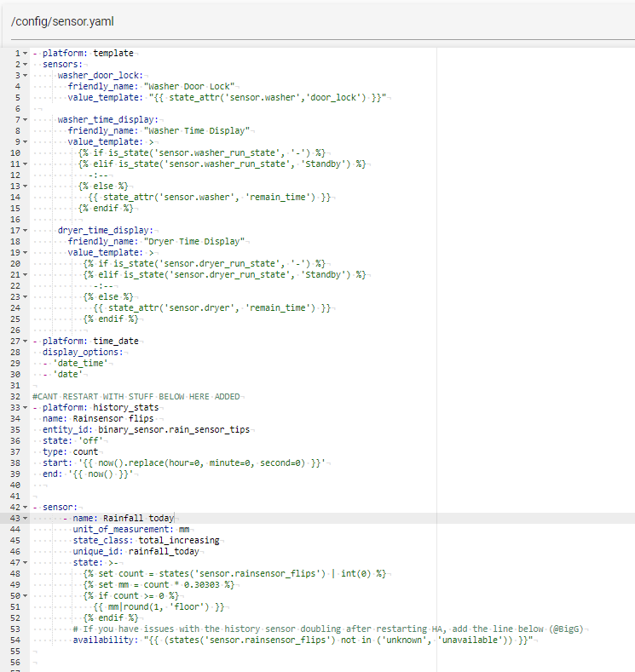Viewport: 635px width, 672px height.
Task: Collapse the fold arrow on line 1
Action: pyautogui.click(x=25, y=53)
